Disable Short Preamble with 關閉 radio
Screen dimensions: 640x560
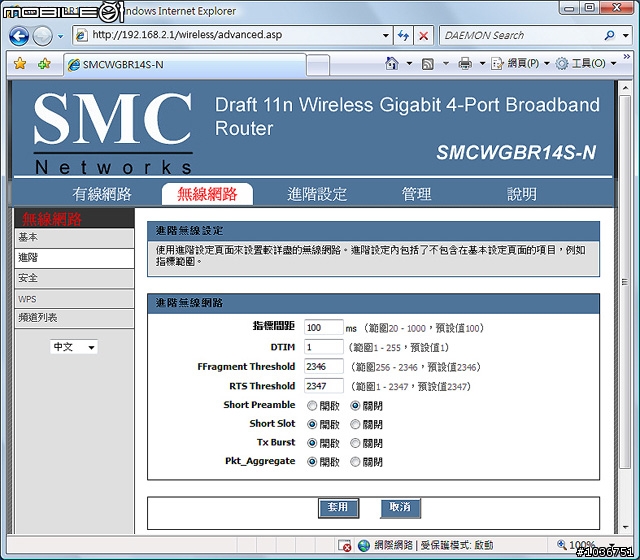click(x=355, y=406)
